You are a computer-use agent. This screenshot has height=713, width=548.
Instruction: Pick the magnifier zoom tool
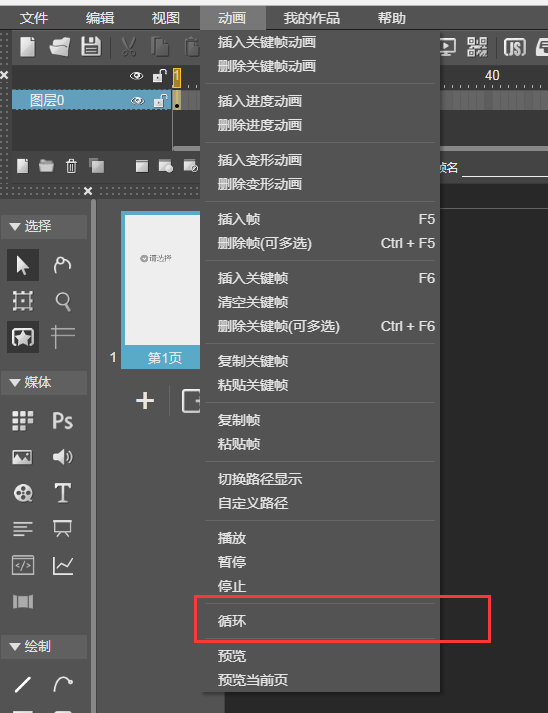coord(63,301)
